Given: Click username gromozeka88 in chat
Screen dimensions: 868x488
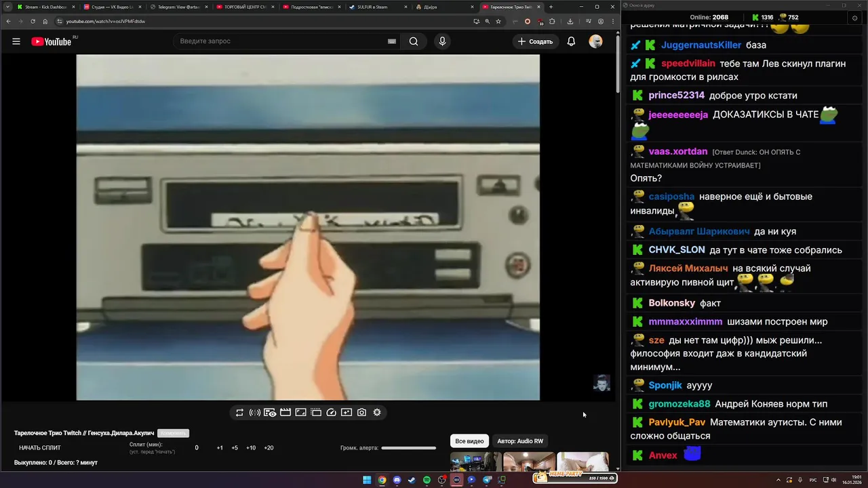Looking at the screenshot, I should coord(679,404).
